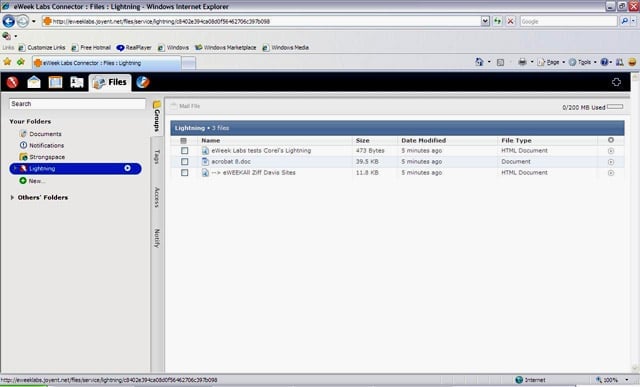
Task: Click the Home icon in command bar
Action: (x=479, y=62)
